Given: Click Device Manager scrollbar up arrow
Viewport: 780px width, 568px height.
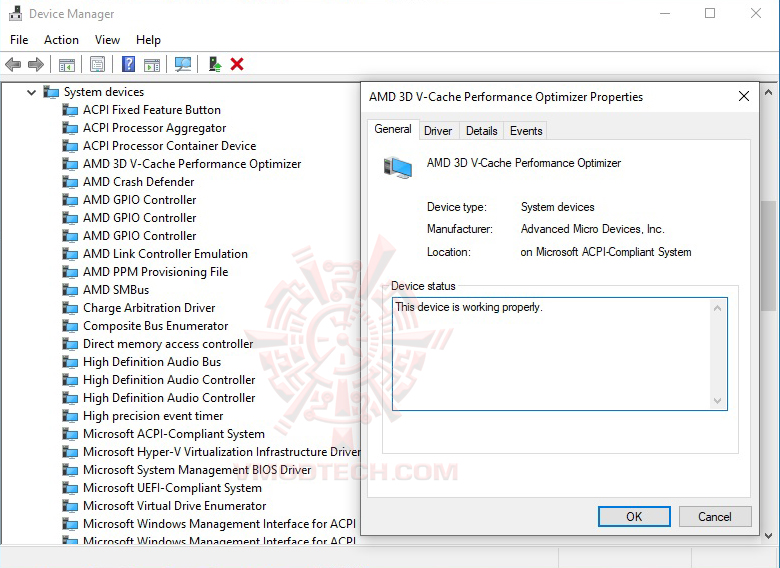Looking at the screenshot, I should pos(768,93).
